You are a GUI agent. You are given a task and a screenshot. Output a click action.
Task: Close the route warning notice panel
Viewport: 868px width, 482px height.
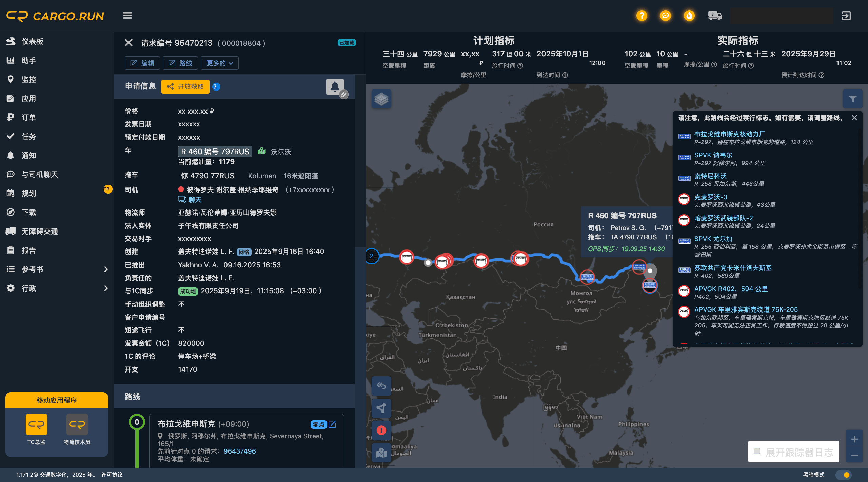tap(854, 118)
